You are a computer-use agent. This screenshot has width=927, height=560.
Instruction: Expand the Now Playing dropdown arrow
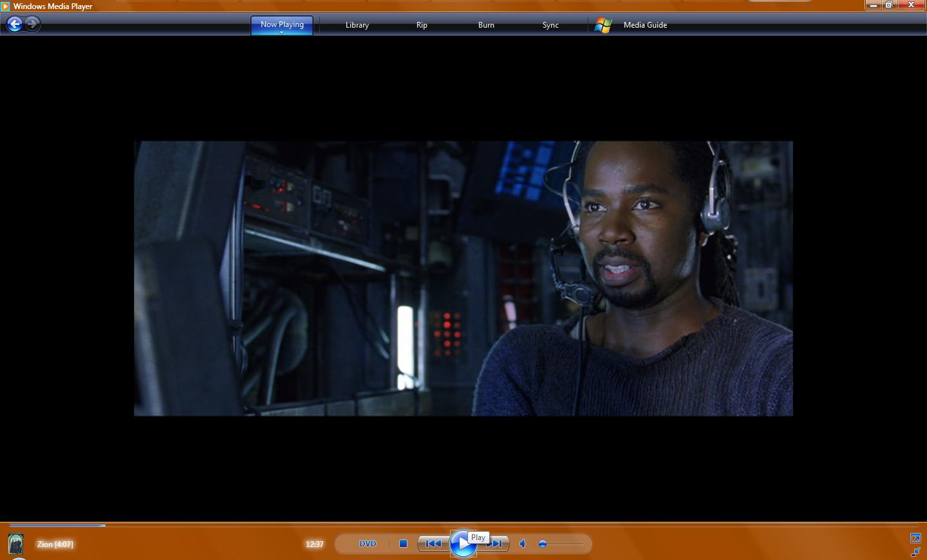coord(282,32)
